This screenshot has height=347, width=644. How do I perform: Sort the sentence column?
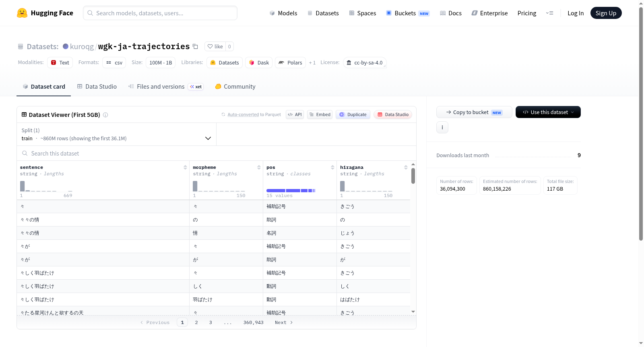point(185,167)
